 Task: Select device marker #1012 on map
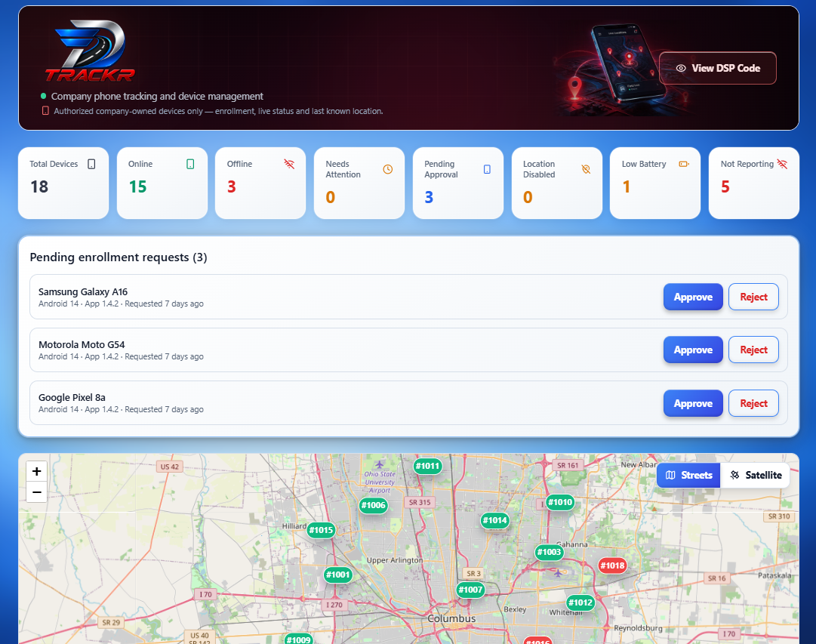580,603
